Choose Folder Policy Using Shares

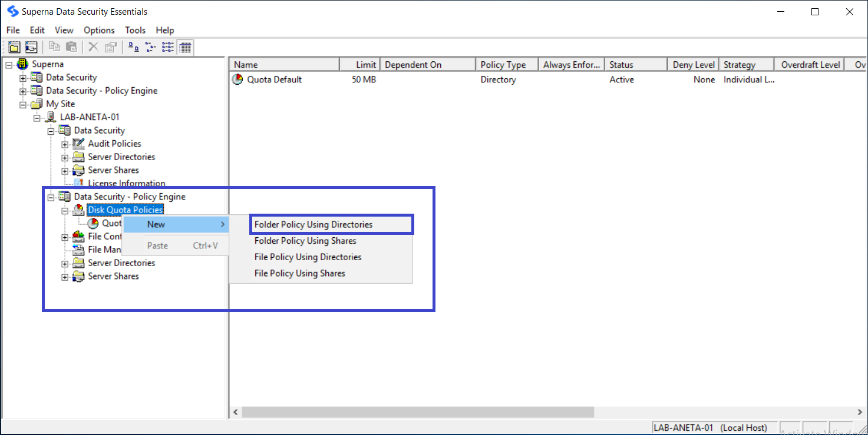[x=321, y=241]
